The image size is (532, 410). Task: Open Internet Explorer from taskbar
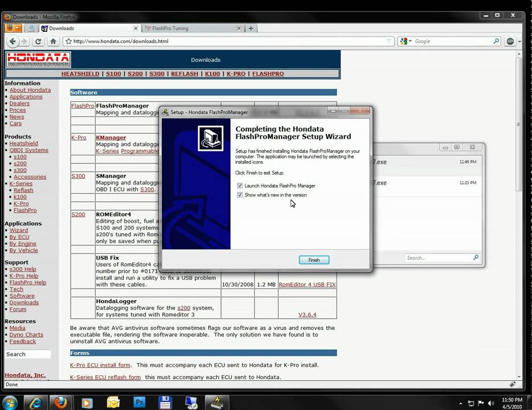tap(36, 403)
